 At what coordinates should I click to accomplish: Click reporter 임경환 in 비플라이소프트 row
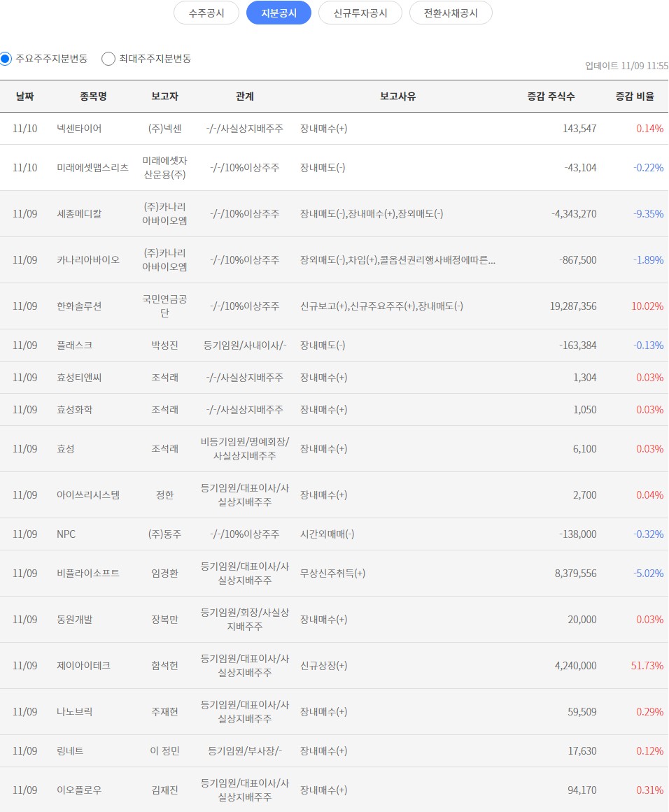pyautogui.click(x=164, y=574)
